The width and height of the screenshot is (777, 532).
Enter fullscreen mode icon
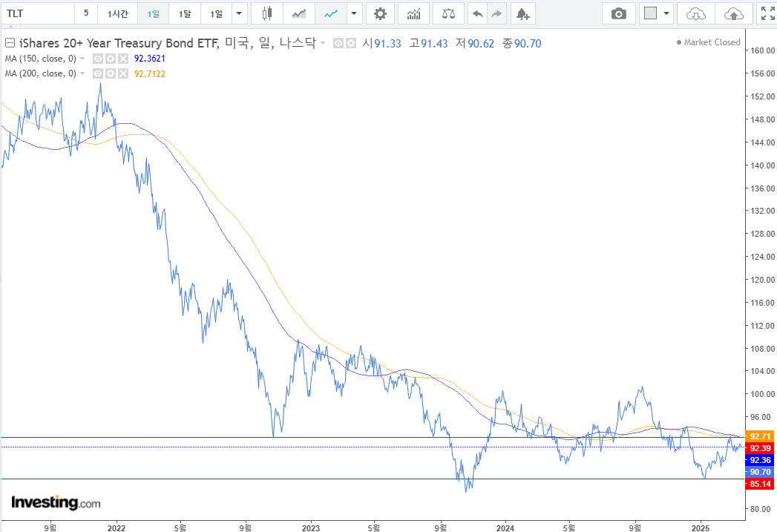767,13
